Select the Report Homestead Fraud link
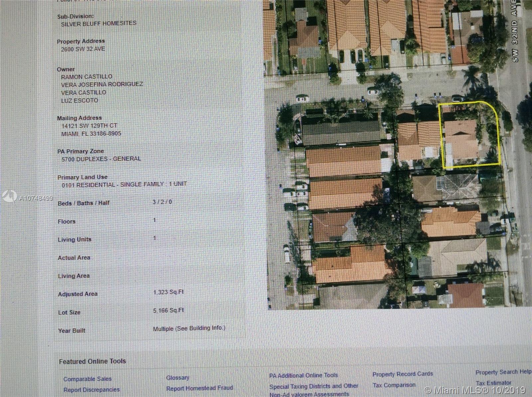 pyautogui.click(x=199, y=388)
